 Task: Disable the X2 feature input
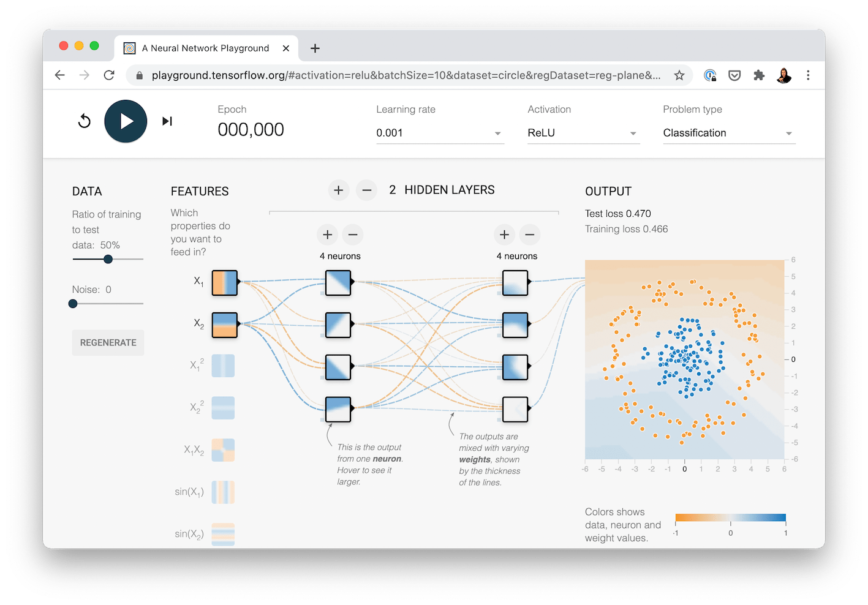tap(224, 325)
